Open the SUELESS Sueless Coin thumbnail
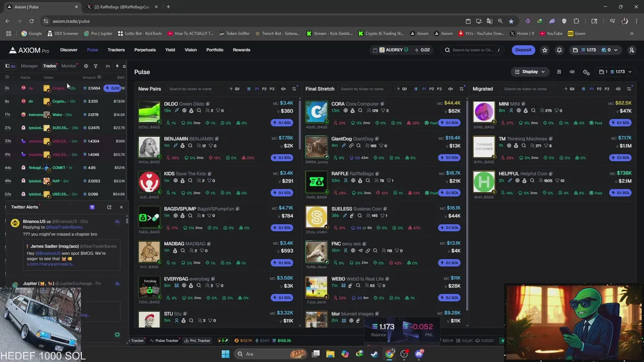644x362 pixels. pos(316,217)
